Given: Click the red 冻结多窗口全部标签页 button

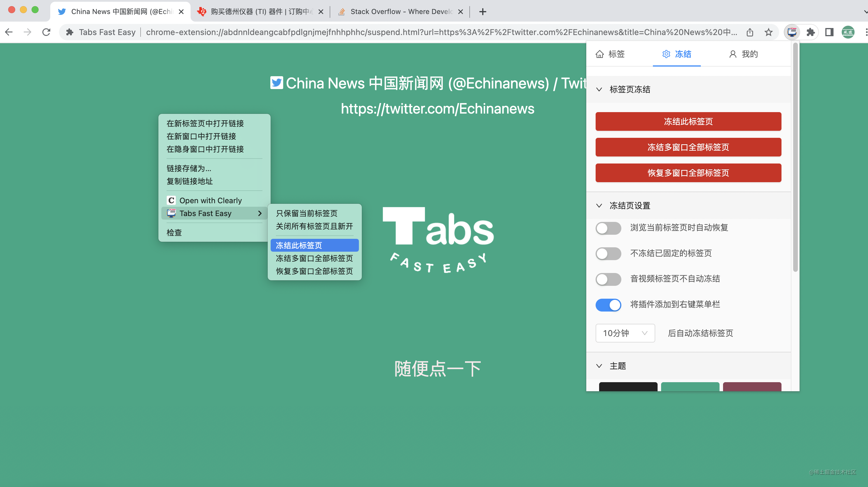Looking at the screenshot, I should click(688, 147).
